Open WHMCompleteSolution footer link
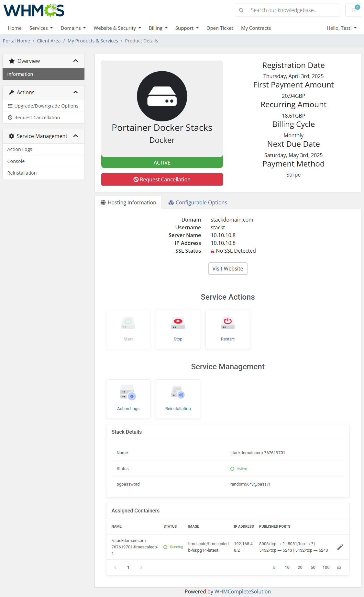This screenshot has width=364, height=597. [243, 591]
